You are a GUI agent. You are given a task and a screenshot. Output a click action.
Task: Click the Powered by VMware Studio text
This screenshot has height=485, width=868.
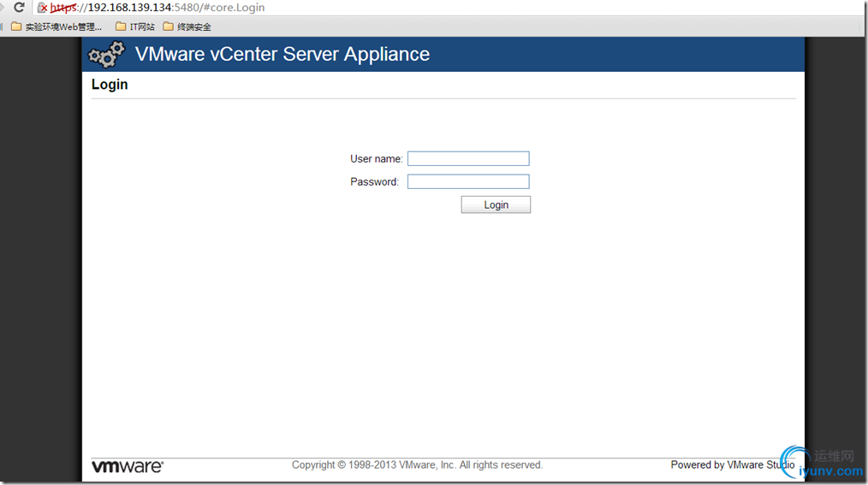pos(733,465)
